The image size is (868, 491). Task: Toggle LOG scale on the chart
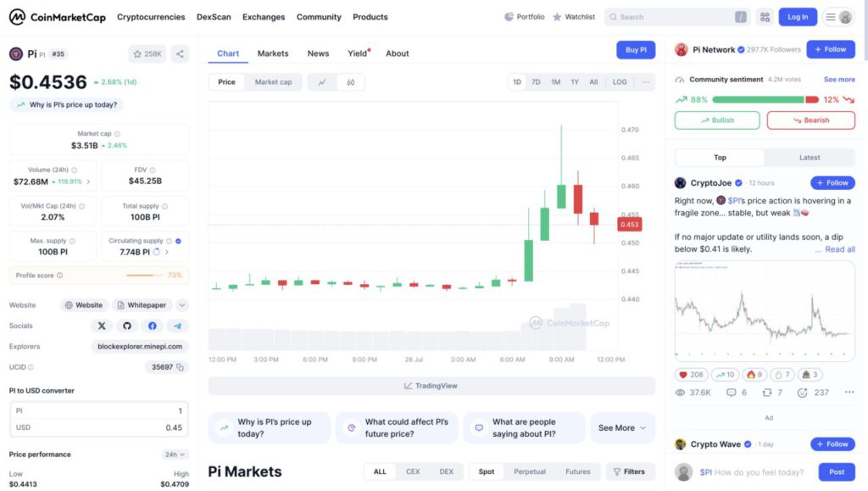coord(620,82)
